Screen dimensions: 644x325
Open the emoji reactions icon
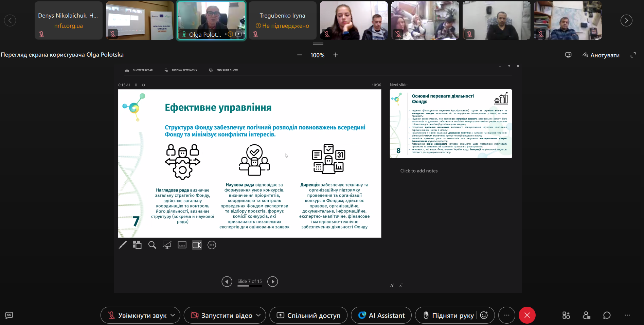(x=484, y=315)
